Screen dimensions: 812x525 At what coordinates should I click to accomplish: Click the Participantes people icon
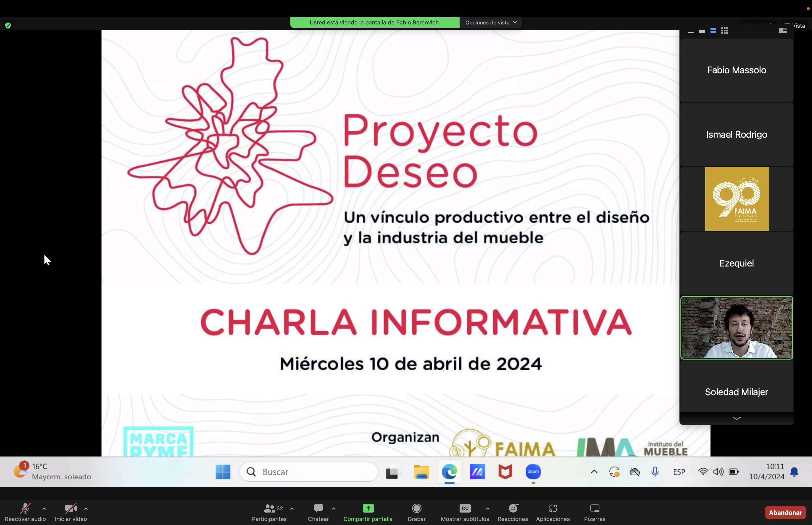coord(269,508)
